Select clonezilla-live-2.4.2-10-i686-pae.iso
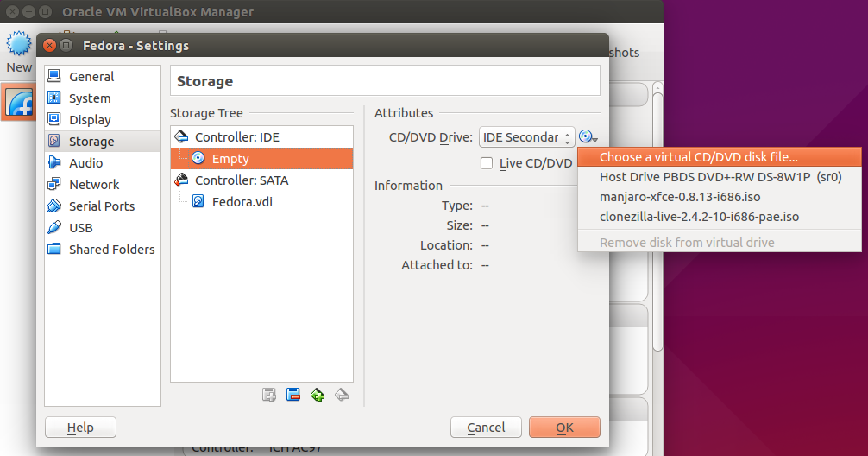The height and width of the screenshot is (456, 868). pyautogui.click(x=719, y=217)
